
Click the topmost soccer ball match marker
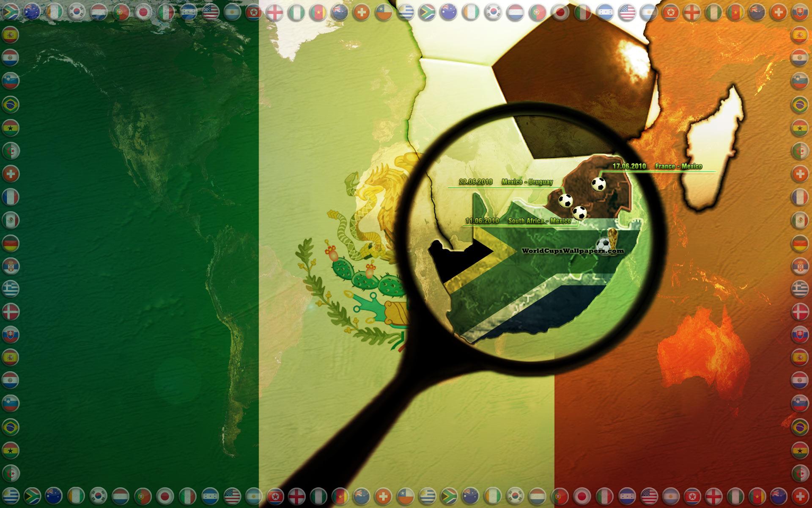(x=598, y=184)
